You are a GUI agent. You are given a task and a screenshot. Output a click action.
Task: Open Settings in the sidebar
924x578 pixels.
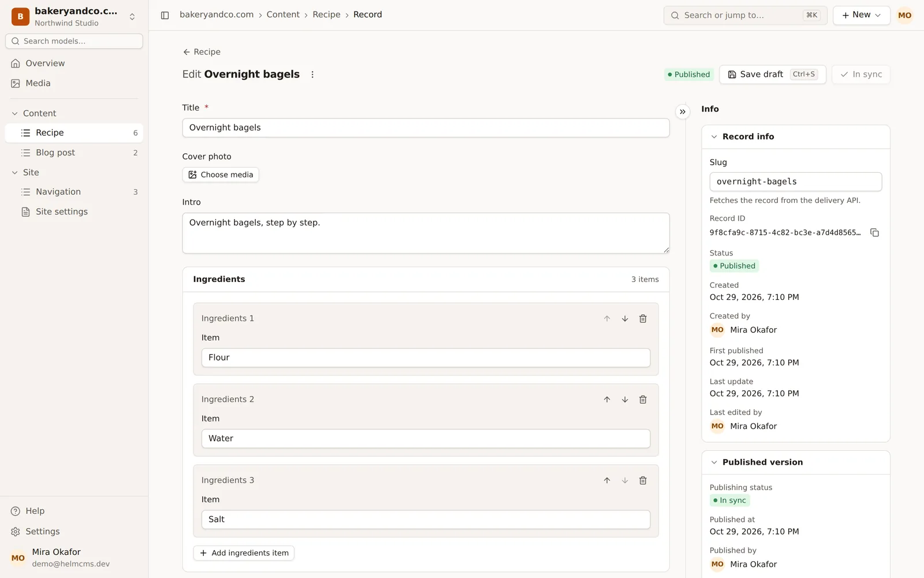click(74, 531)
